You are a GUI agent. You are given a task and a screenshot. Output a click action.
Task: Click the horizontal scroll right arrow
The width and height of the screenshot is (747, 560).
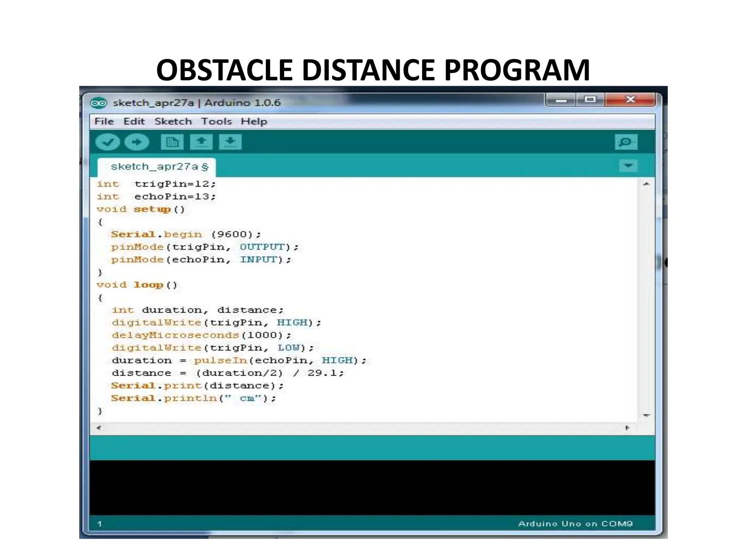coord(627,428)
